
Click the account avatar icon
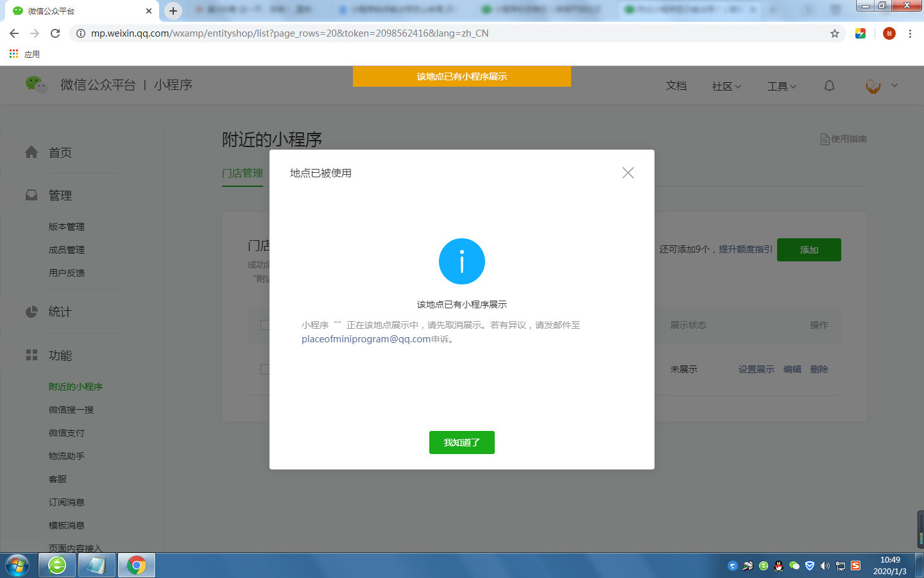coord(873,86)
